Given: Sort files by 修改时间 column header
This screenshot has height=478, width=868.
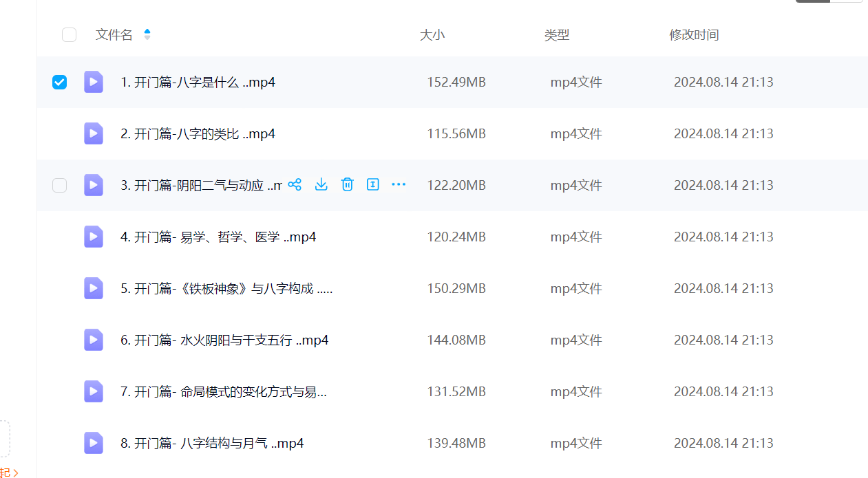Looking at the screenshot, I should pos(694,35).
